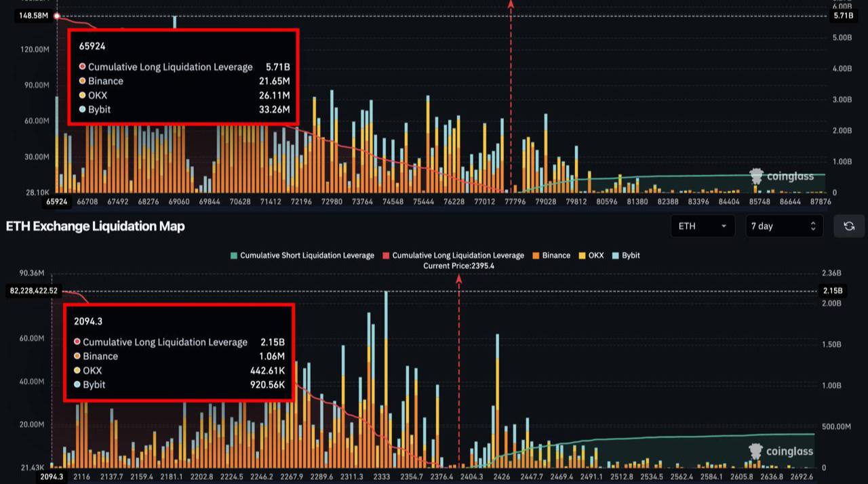Click the 20.00M y-axis label on ETH chart

[32, 425]
